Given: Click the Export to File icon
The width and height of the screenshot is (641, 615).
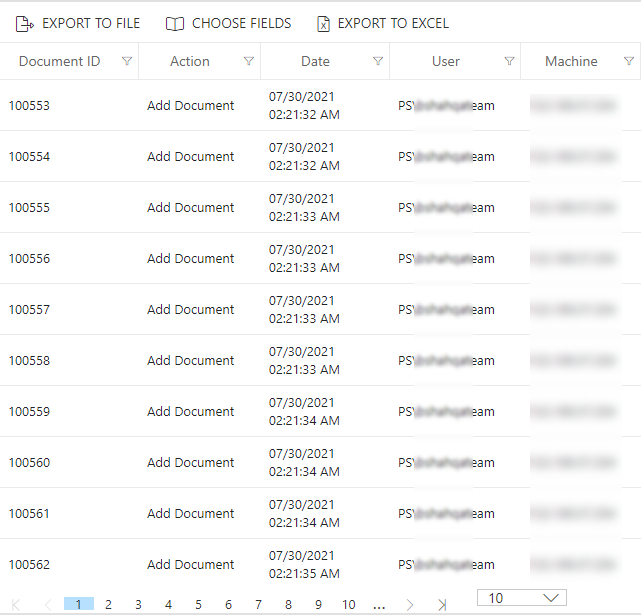Looking at the screenshot, I should (x=25, y=23).
